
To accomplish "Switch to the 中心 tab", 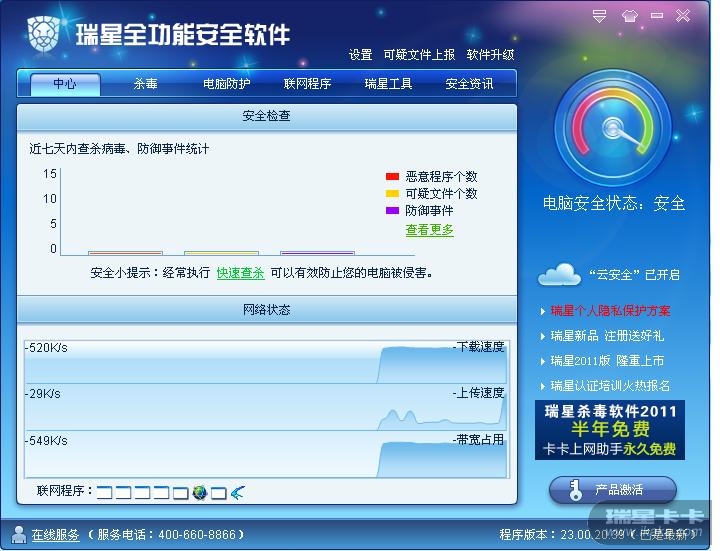I will click(65, 84).
